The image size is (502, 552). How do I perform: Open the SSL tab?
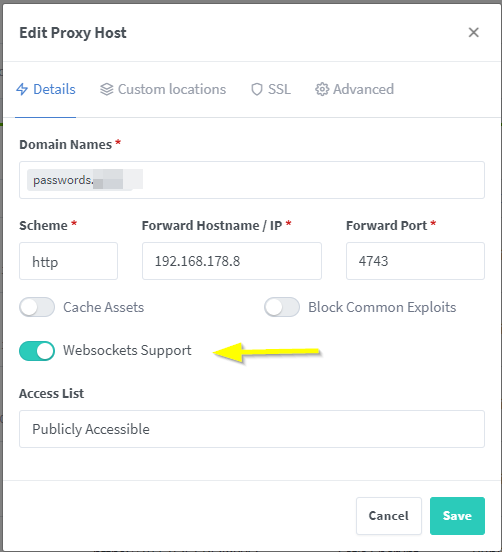pyautogui.click(x=271, y=89)
